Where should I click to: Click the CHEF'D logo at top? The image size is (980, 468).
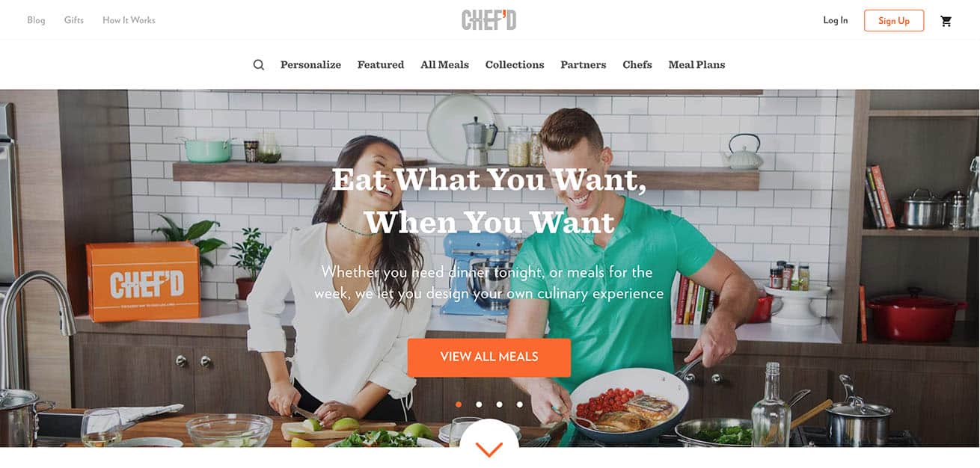click(489, 20)
